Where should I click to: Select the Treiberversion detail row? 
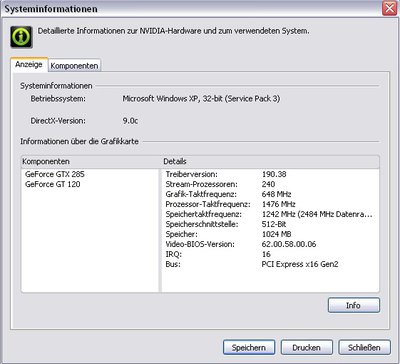point(270,174)
